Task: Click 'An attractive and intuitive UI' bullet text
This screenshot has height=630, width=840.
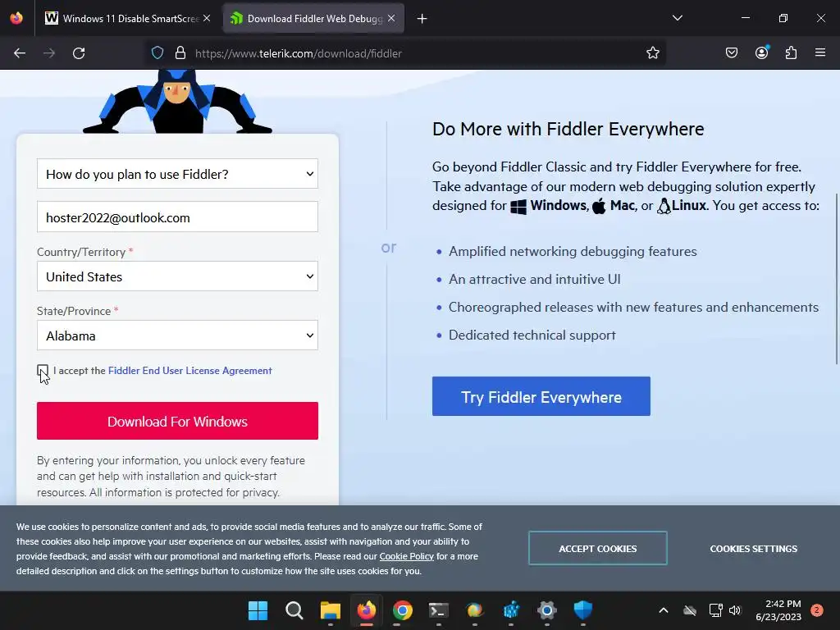Action: tap(535, 279)
